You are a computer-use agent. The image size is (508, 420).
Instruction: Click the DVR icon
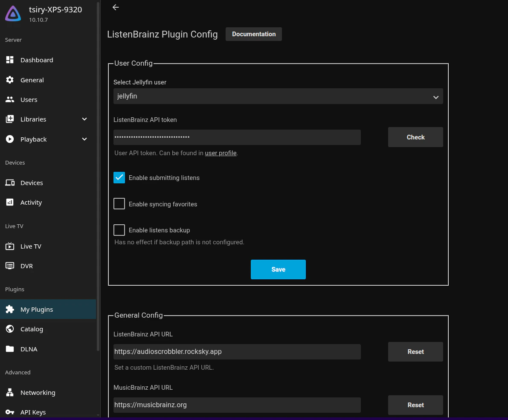click(x=10, y=266)
